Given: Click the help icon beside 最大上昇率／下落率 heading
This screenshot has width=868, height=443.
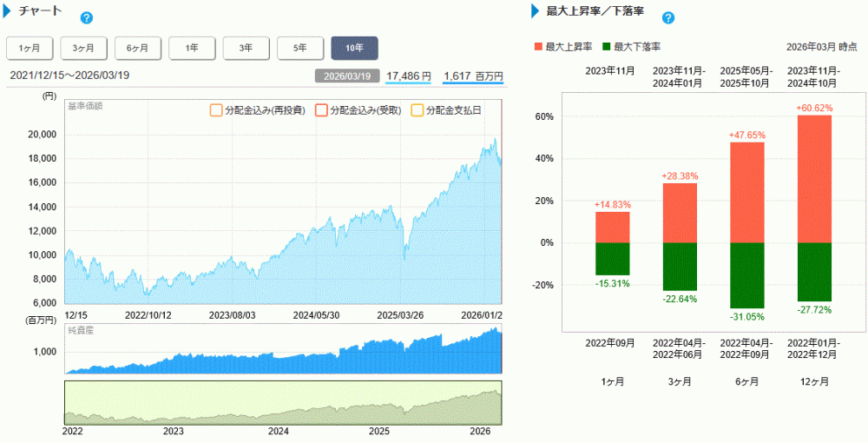Looking at the screenshot, I should [667, 17].
